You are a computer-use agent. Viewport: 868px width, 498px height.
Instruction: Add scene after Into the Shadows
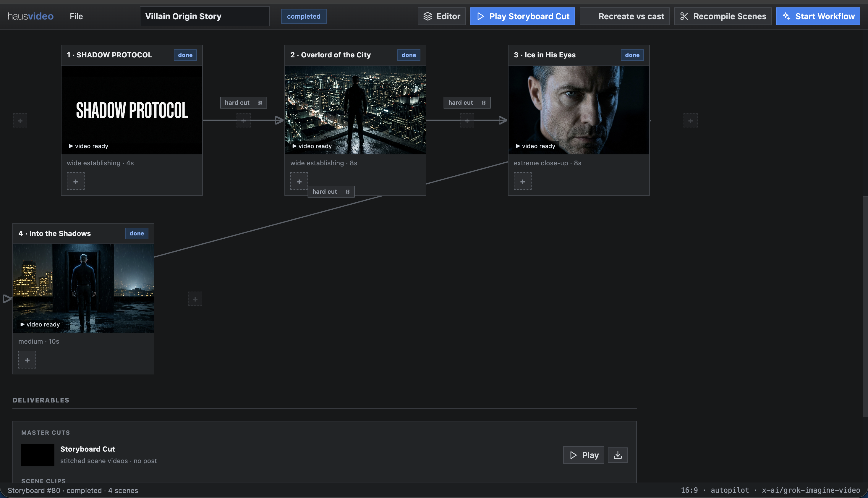[195, 299]
